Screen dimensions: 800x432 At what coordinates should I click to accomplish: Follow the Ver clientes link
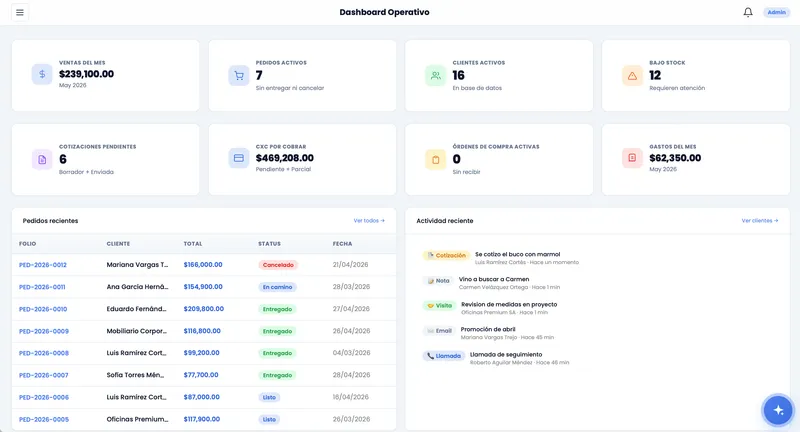[760, 221]
